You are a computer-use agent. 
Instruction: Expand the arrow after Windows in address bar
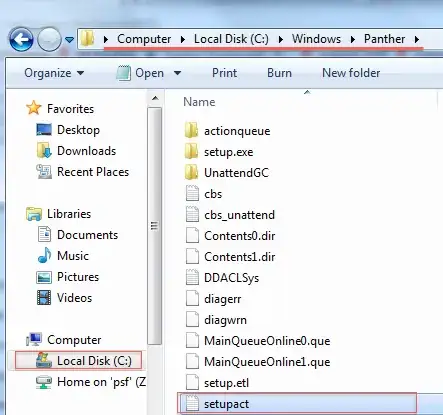[x=353, y=39]
